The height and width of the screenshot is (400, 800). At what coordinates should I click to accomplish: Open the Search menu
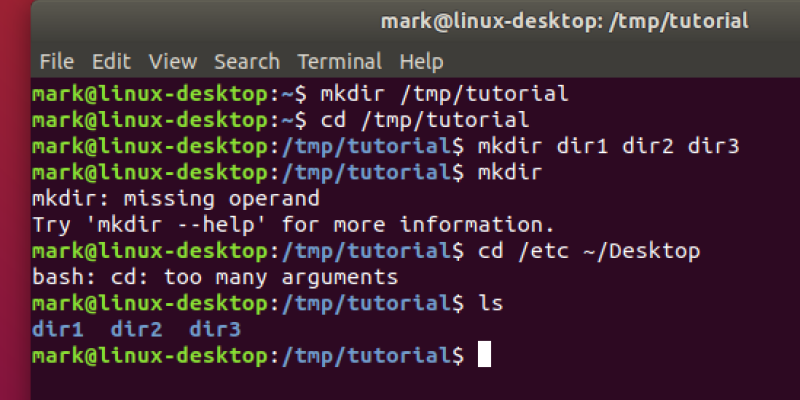click(246, 61)
